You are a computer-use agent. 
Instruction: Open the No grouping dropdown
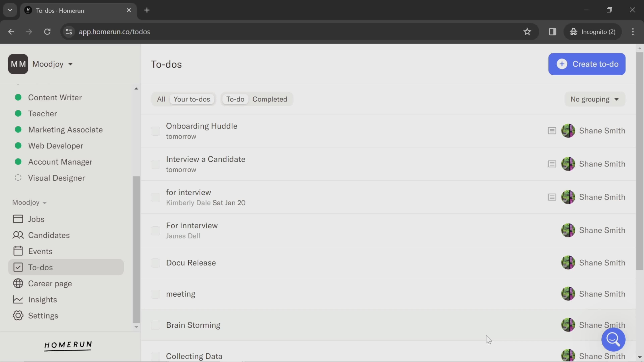[595, 99]
